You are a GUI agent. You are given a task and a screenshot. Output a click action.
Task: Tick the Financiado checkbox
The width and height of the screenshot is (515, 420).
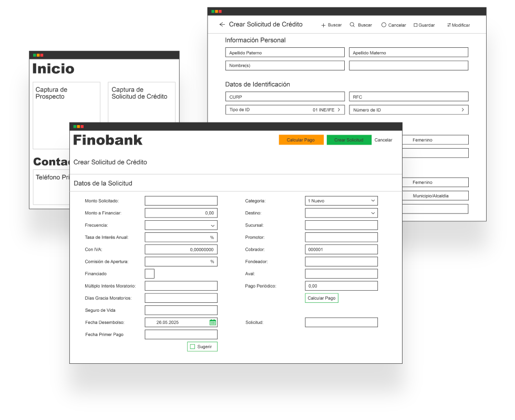point(149,273)
